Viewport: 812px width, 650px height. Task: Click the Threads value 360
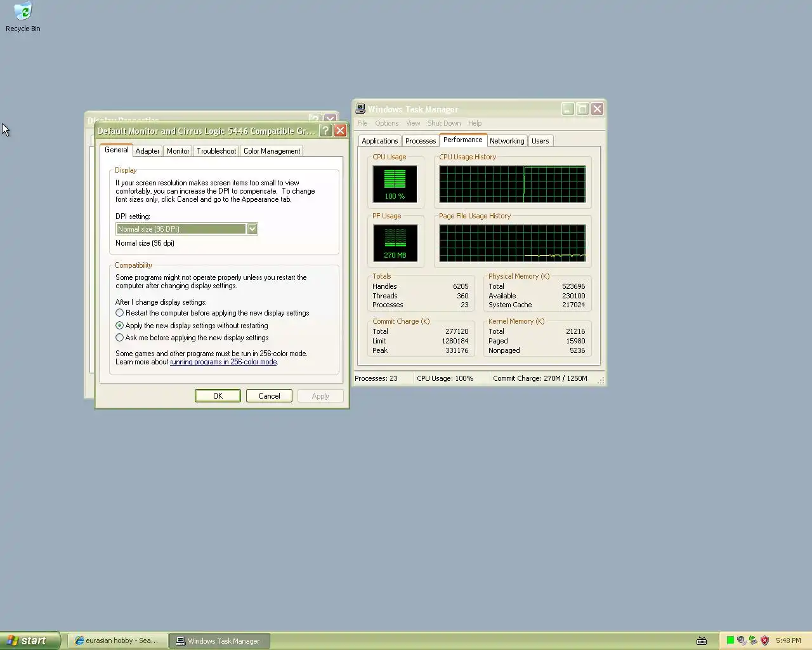tap(462, 296)
